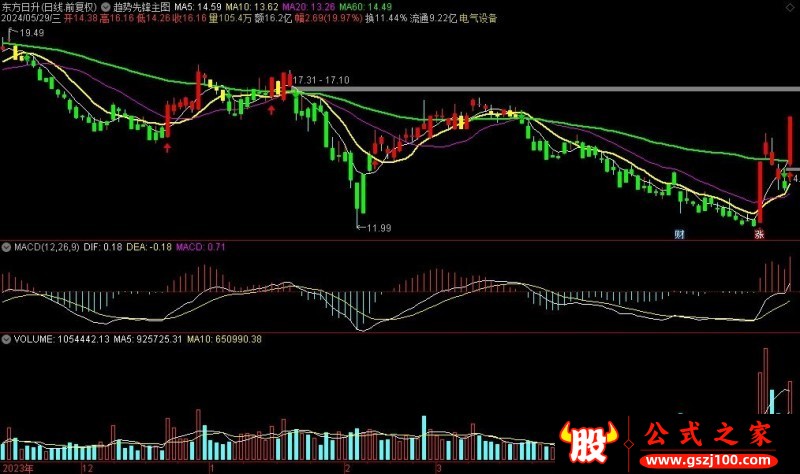Click the gray 17.31 - 17.10 horizontal level line
The height and width of the screenshot is (474, 800).
coord(550,90)
